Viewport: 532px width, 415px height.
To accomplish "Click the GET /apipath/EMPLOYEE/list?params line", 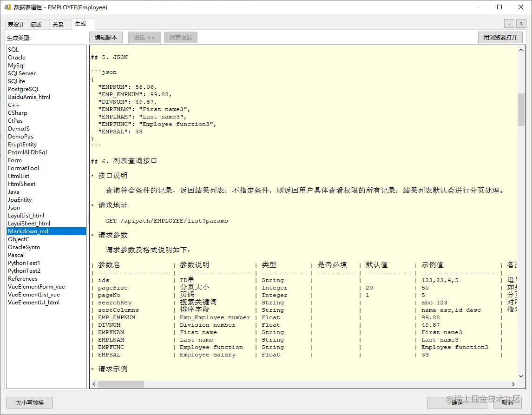I will coord(167,221).
